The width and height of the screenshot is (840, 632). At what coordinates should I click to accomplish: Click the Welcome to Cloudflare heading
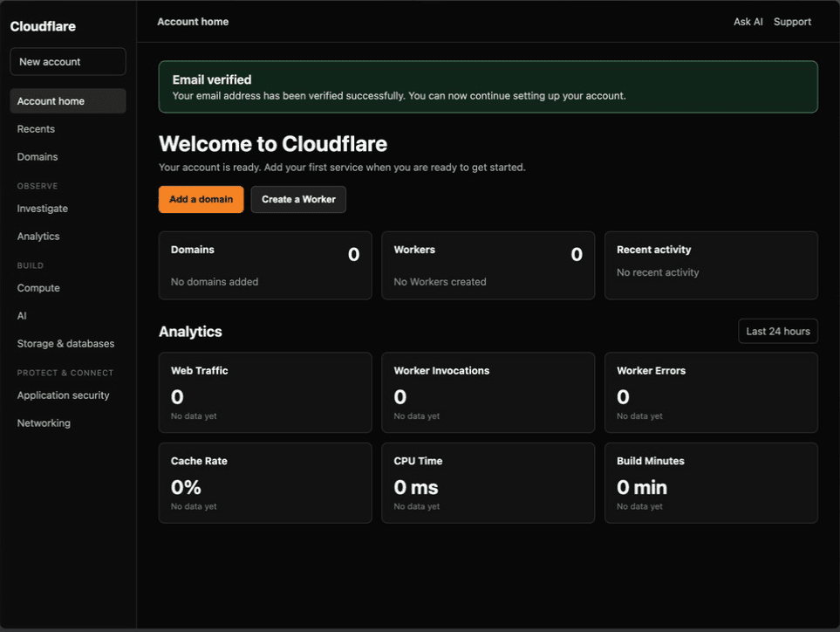273,144
